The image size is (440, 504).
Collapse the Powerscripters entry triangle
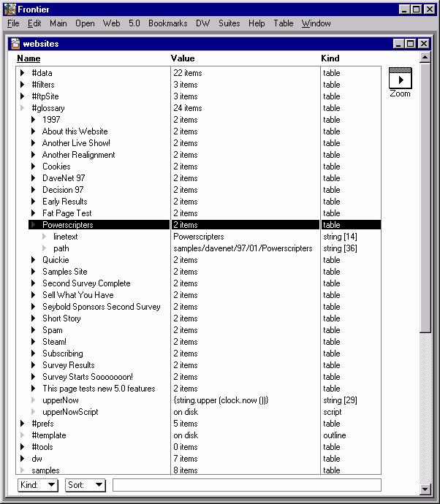coord(34,225)
